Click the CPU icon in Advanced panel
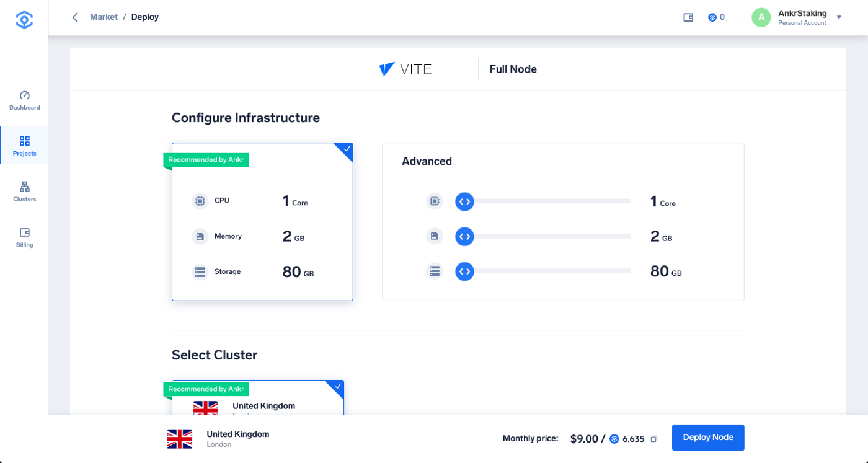The image size is (868, 463). click(435, 201)
